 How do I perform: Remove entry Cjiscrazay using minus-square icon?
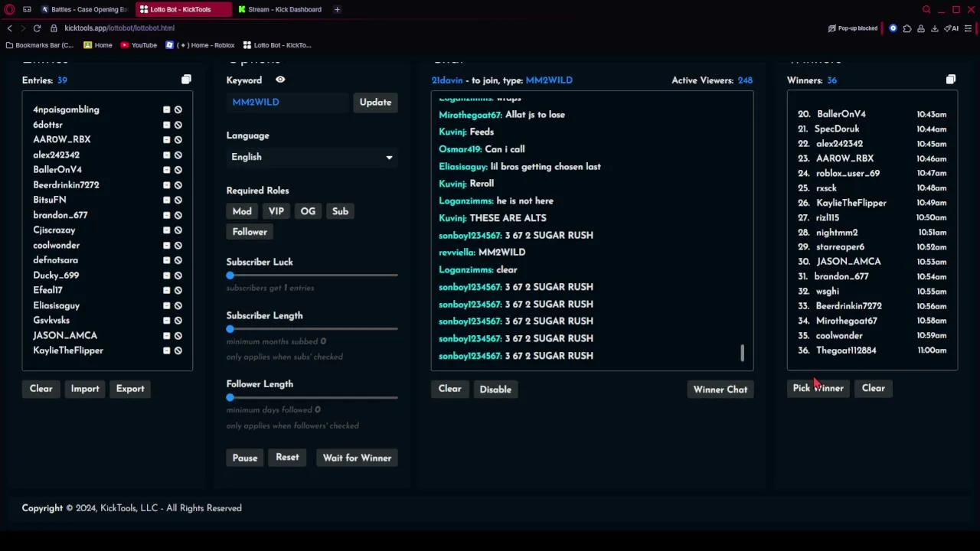coord(166,230)
